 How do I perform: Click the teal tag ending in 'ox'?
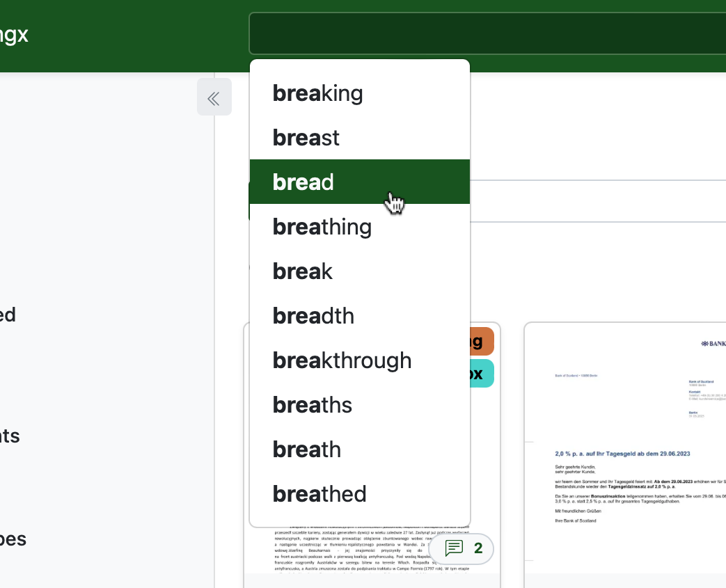482,374
